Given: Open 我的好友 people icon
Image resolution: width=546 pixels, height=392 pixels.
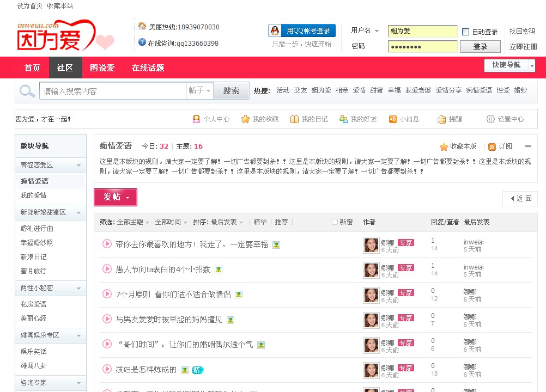Looking at the screenshot, I should [344, 119].
